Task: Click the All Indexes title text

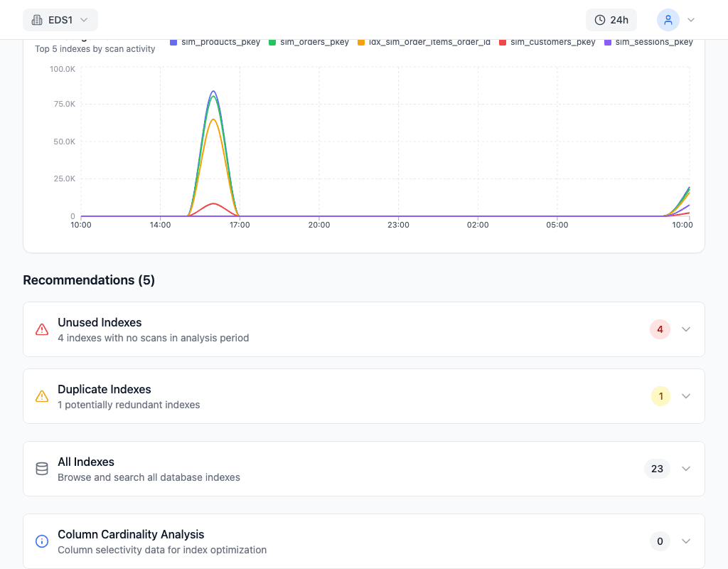Action: coord(86,462)
